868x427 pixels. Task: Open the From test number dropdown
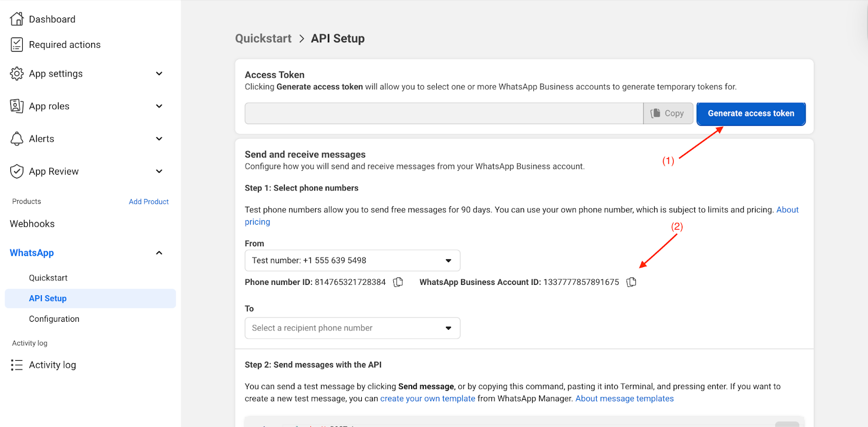(352, 260)
